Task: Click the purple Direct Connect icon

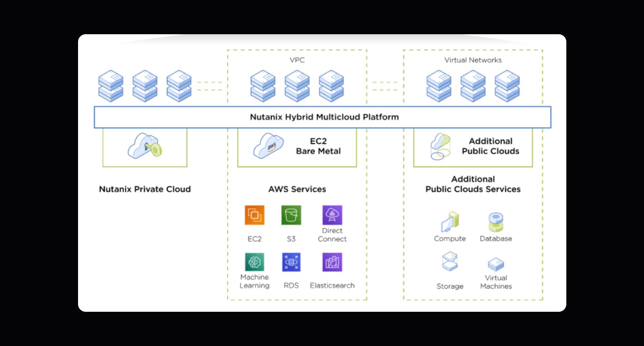Action: (x=332, y=215)
